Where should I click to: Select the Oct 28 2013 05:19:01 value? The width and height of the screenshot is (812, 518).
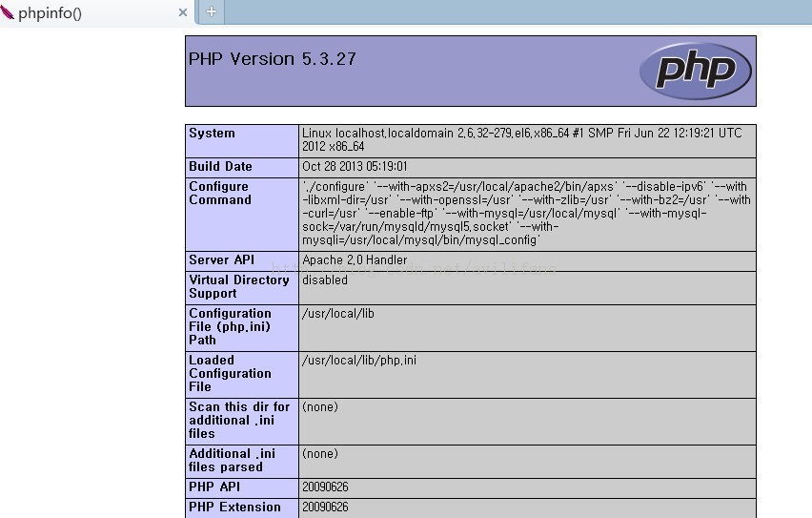(x=355, y=166)
